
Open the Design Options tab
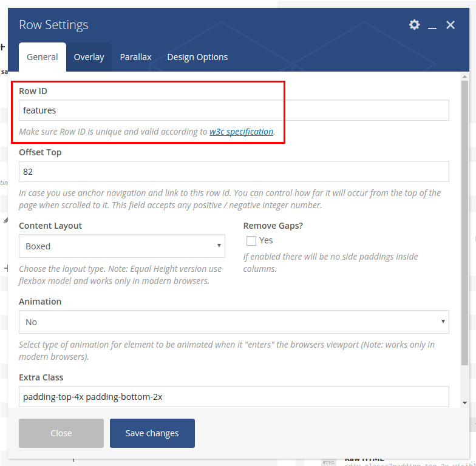(197, 57)
